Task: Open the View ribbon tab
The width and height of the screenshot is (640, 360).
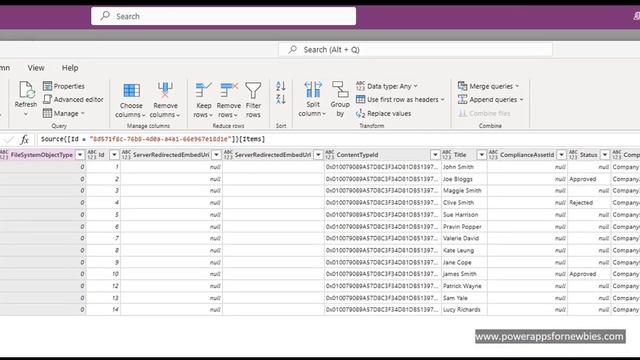Action: pyautogui.click(x=36, y=68)
